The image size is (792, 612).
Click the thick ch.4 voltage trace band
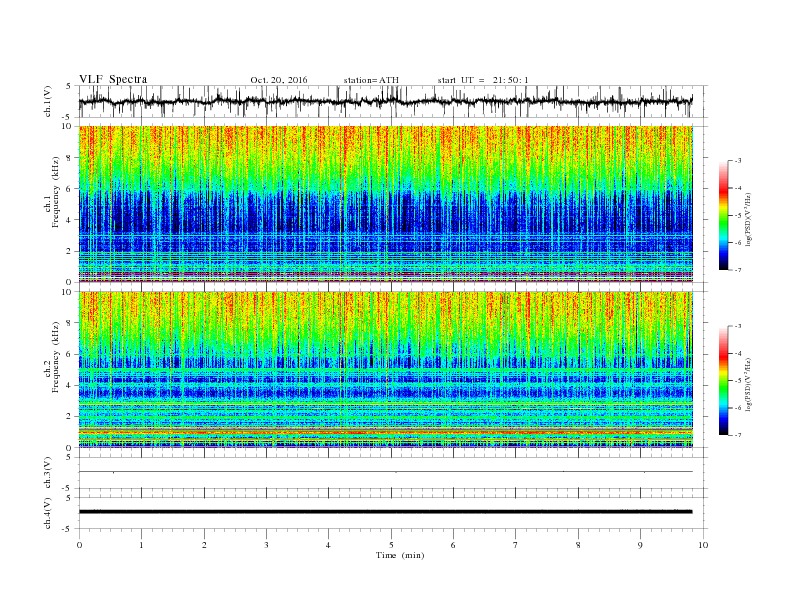385,512
